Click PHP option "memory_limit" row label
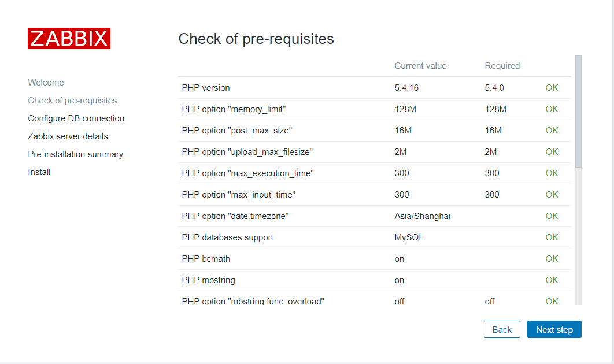Viewport: 614px width, 364px height. [x=234, y=109]
